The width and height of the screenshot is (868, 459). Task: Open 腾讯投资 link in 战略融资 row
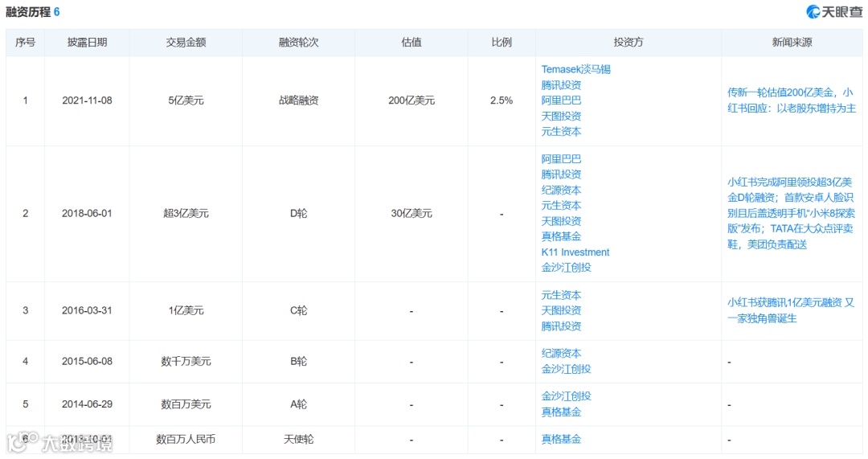tap(561, 84)
